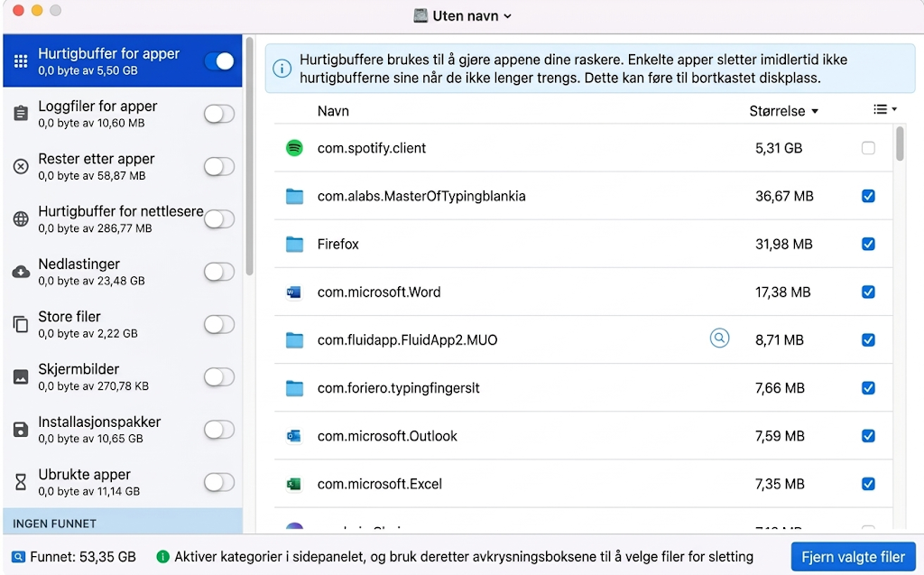Click the cloud download icon for Nedlastinger
Screen dimensions: 924x575
[x=21, y=272]
